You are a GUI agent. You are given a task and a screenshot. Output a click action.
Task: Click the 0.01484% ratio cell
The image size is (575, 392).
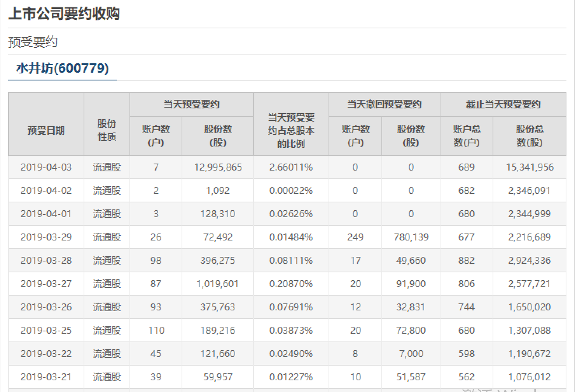(291, 237)
